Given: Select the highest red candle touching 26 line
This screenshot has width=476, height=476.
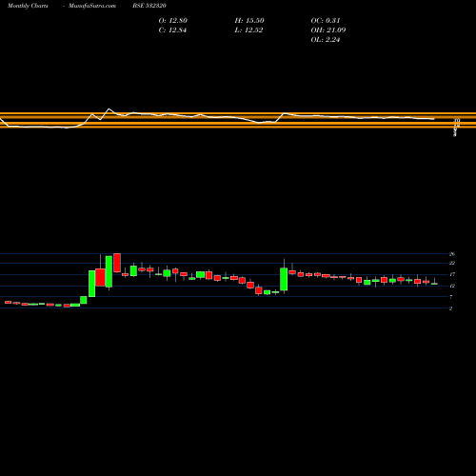Looking at the screenshot, I should [117, 263].
